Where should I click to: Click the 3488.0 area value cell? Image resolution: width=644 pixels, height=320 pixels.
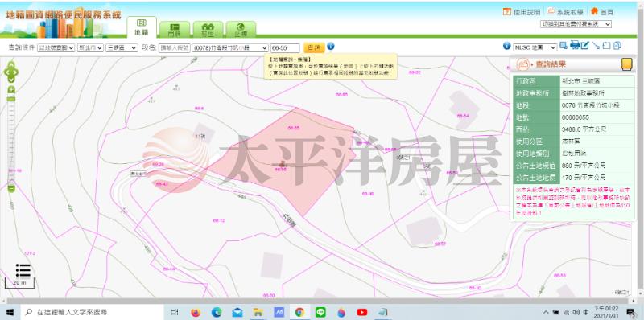click(597, 129)
